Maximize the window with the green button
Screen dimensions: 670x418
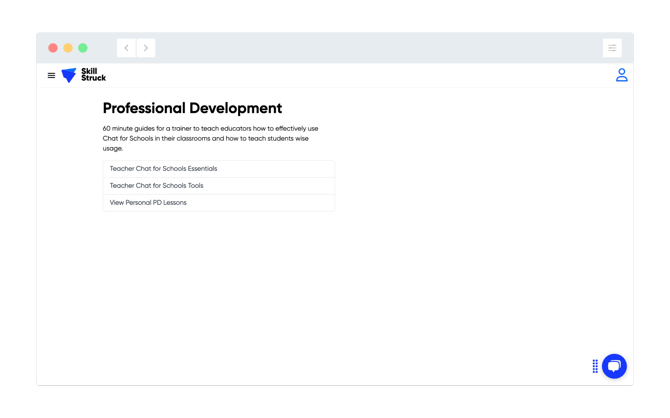(83, 48)
